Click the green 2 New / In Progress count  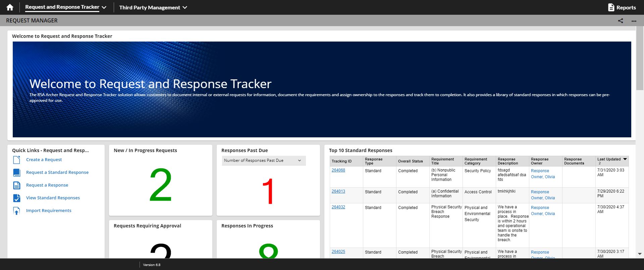click(161, 185)
